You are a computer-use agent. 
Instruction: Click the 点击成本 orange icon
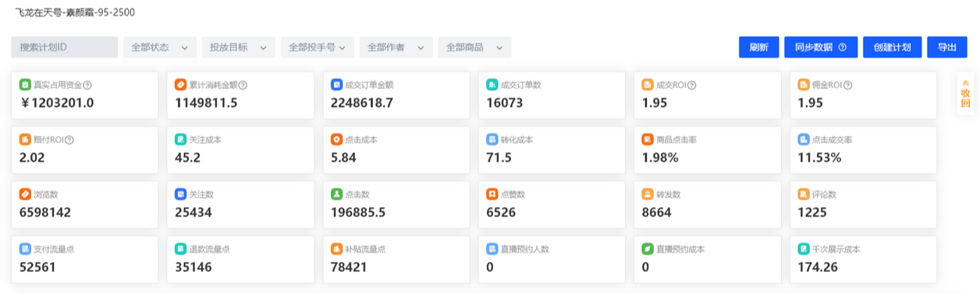(x=336, y=139)
